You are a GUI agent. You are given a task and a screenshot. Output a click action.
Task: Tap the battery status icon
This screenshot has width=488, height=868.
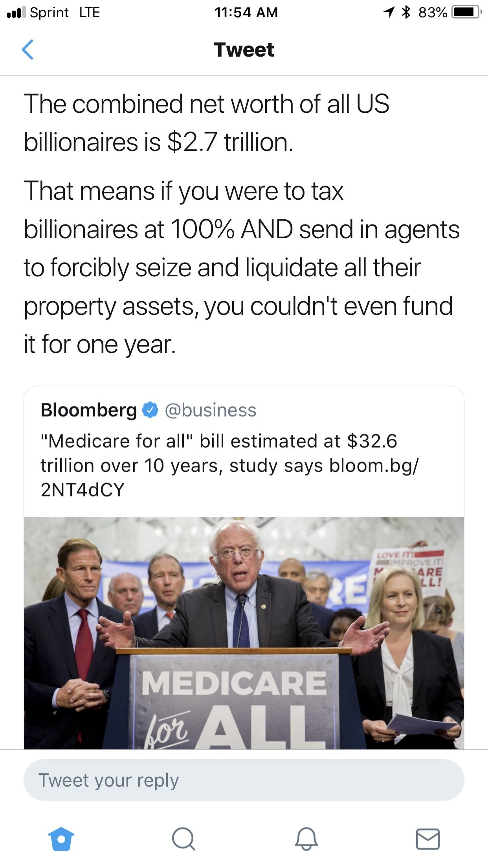tap(466, 13)
